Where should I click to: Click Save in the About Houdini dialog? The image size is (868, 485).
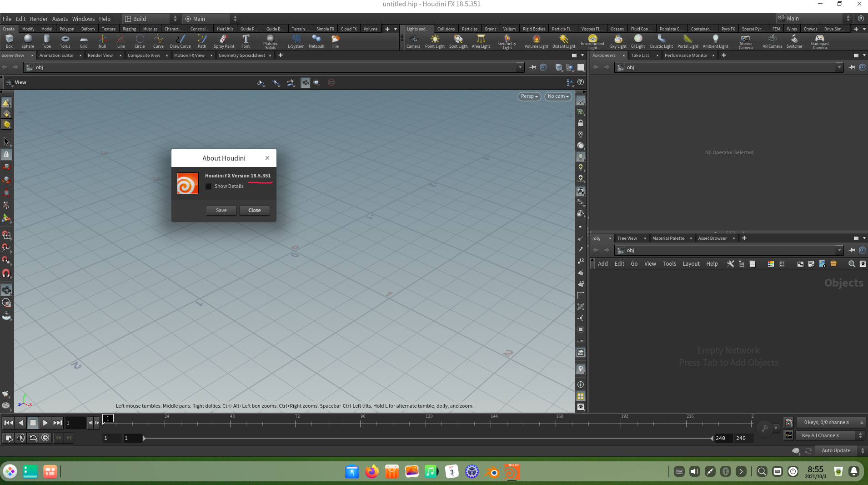point(221,210)
